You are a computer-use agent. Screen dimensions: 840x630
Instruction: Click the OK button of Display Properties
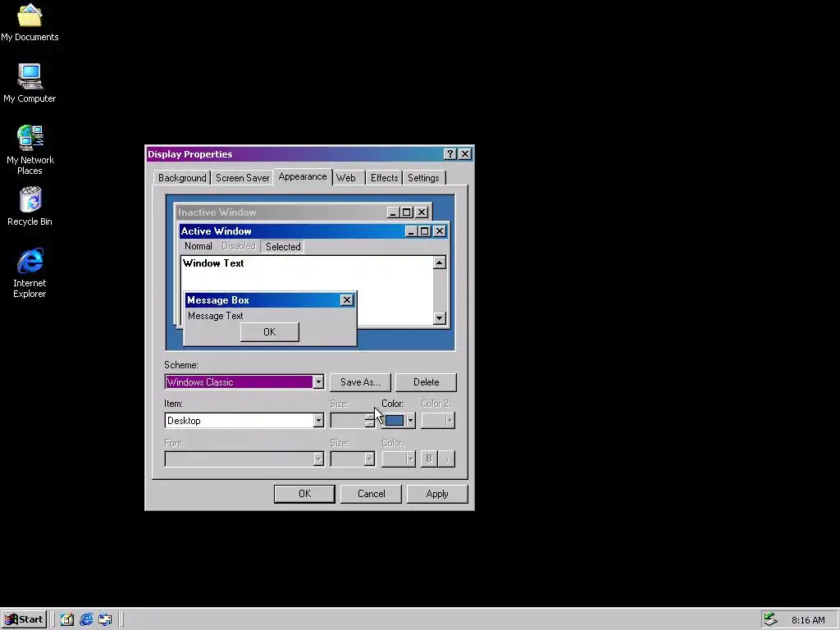(304, 494)
